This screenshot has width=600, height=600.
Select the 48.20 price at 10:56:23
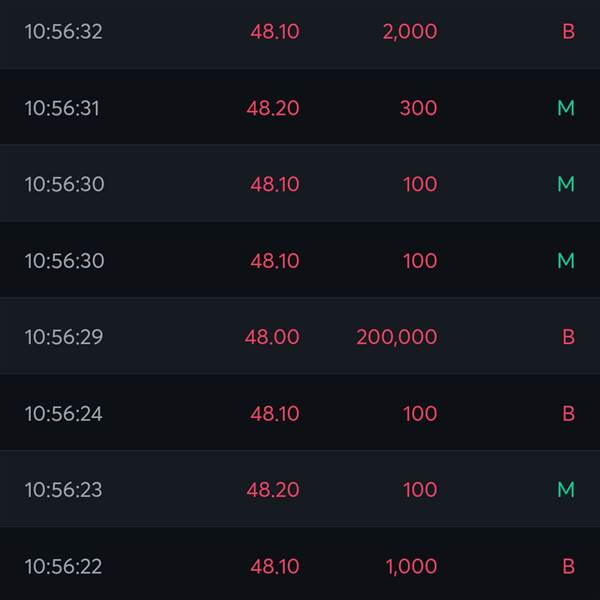coord(273,490)
